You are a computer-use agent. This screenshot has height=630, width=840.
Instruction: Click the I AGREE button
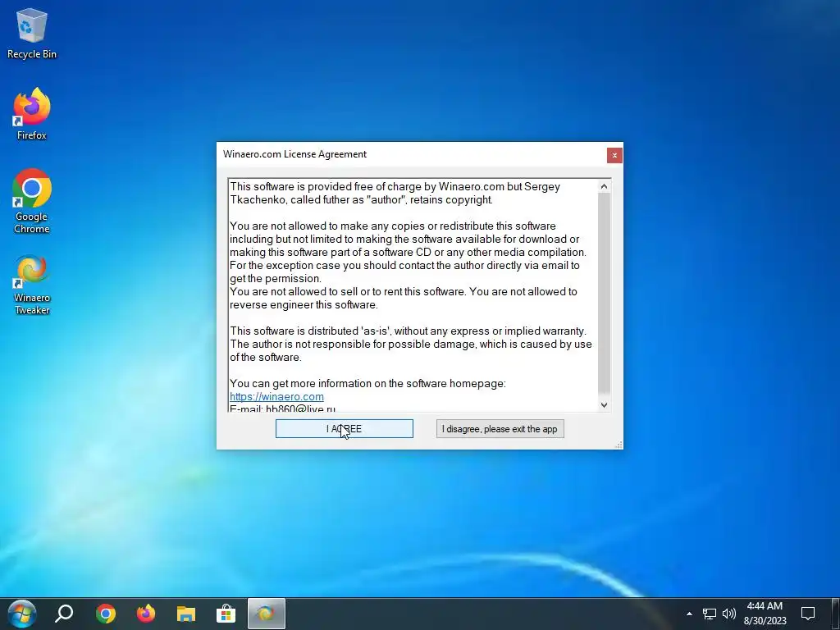344,428
